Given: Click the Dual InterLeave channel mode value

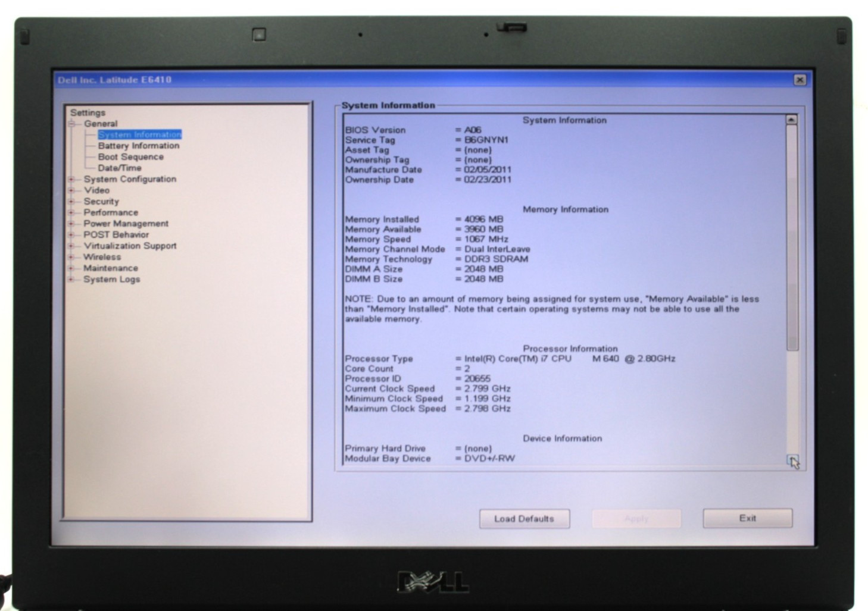Looking at the screenshot, I should tap(497, 249).
